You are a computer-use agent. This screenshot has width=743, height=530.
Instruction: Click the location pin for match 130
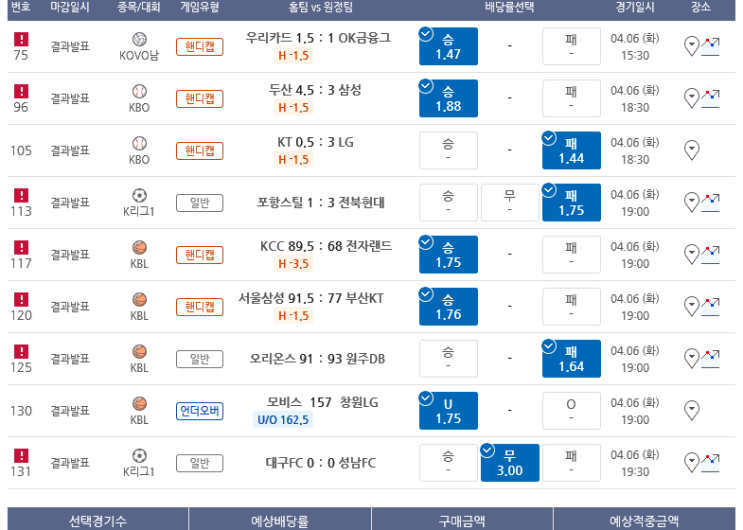pos(691,410)
